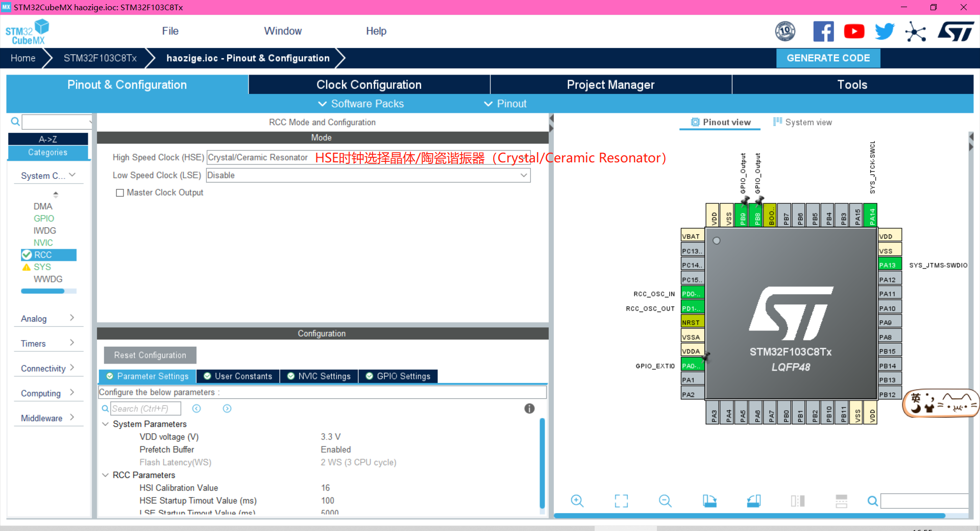Click the info icon in parameter settings

click(x=529, y=408)
